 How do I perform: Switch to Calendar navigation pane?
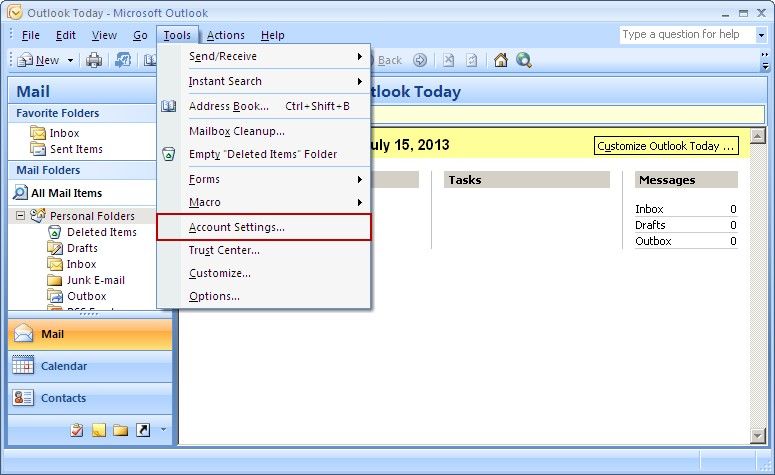click(90, 366)
